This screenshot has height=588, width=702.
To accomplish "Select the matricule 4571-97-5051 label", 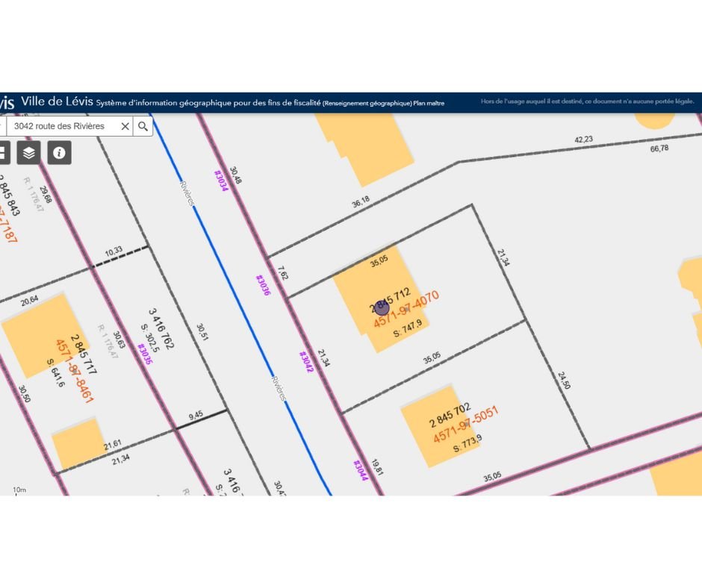I will tap(465, 424).
